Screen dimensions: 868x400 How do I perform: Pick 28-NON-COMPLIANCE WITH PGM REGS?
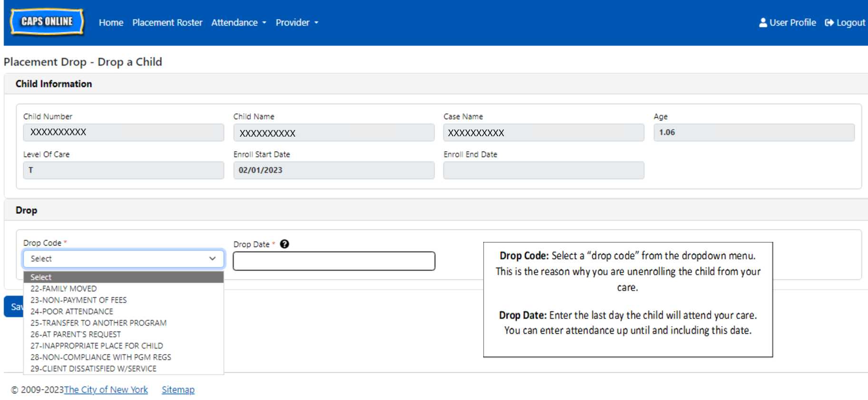pos(101,357)
